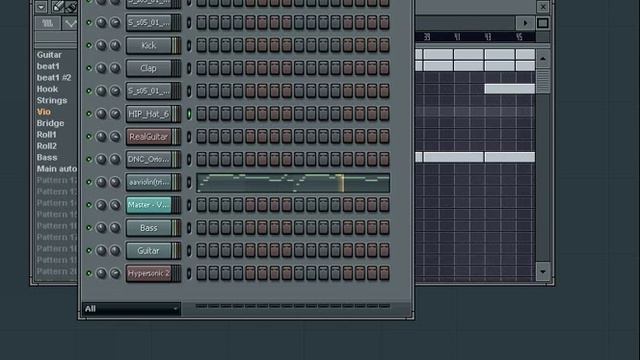Mute the aaviolin channel green LED
The image size is (640, 360).
coord(89,182)
